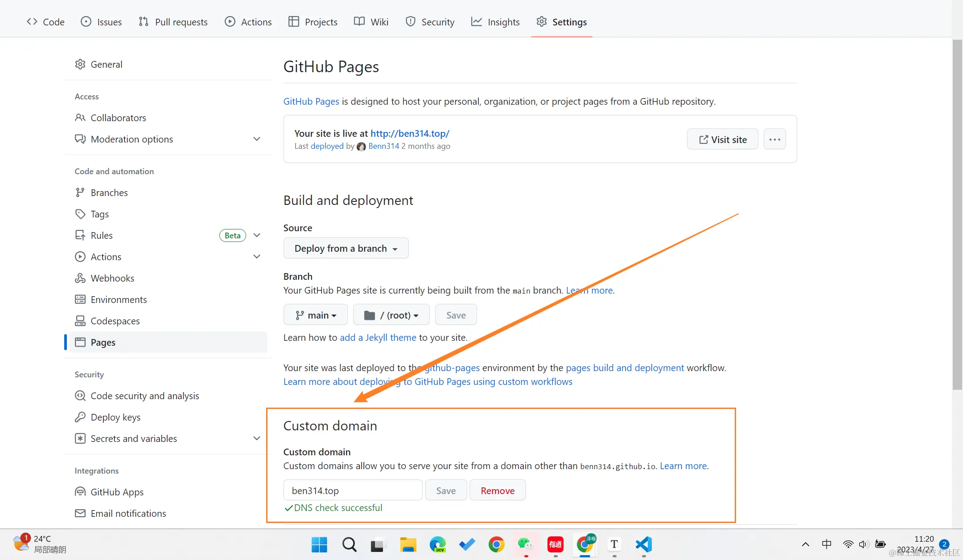Image resolution: width=963 pixels, height=560 pixels.
Task: Expand the Secrets and variables section
Action: pyautogui.click(x=256, y=438)
